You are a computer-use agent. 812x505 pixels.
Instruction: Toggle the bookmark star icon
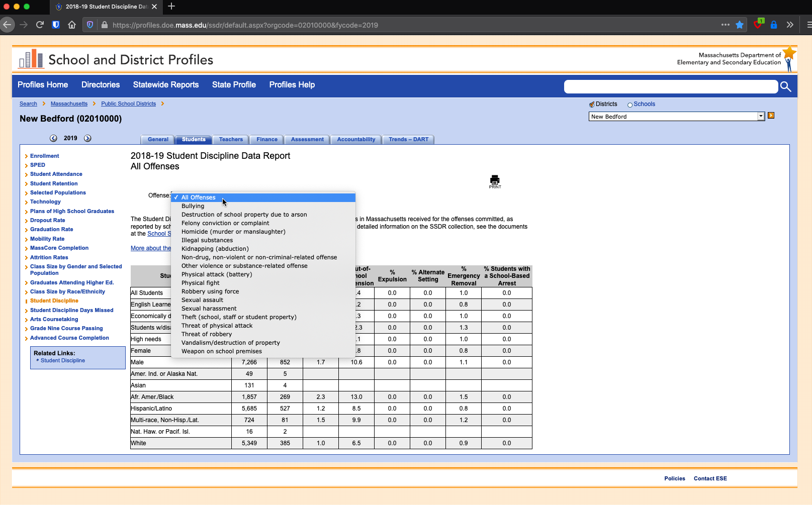[x=740, y=25]
